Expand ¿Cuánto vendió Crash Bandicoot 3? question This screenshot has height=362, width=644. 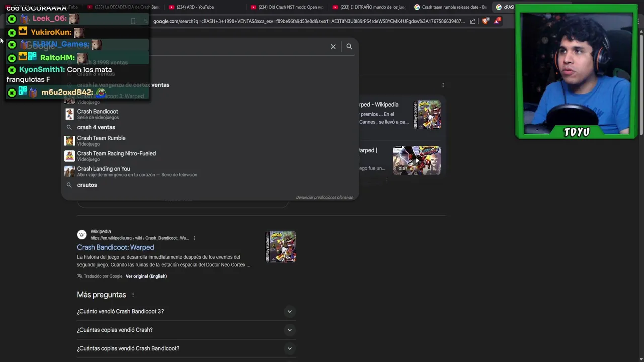pyautogui.click(x=186, y=311)
